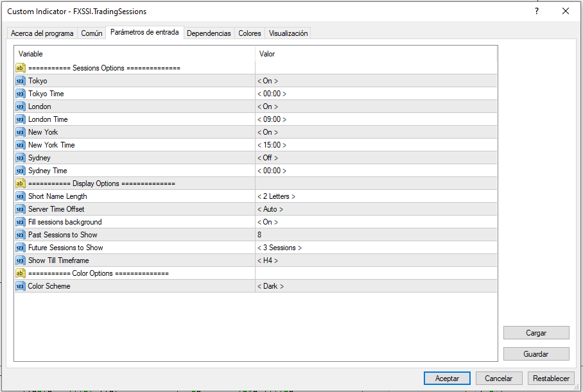
Task: Click the 123 icon next to New York
Action: coord(20,132)
